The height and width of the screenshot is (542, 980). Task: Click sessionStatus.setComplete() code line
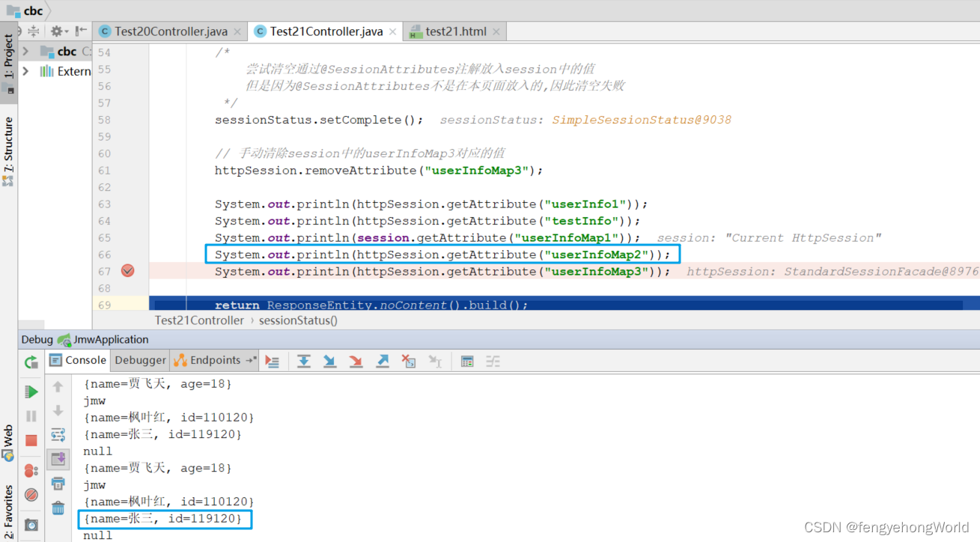[x=319, y=120]
